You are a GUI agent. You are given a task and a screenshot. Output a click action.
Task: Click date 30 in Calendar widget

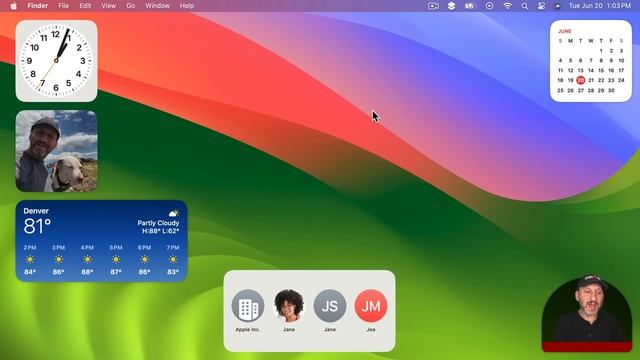pyautogui.click(x=611, y=90)
